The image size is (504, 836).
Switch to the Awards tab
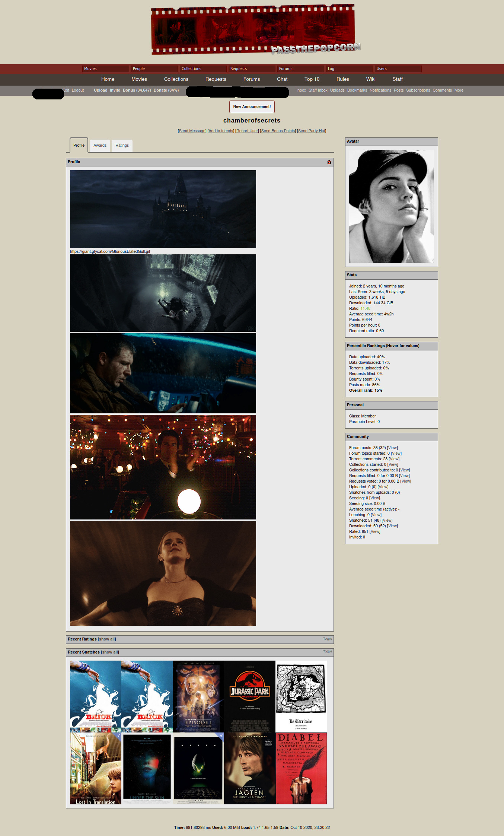coord(100,145)
